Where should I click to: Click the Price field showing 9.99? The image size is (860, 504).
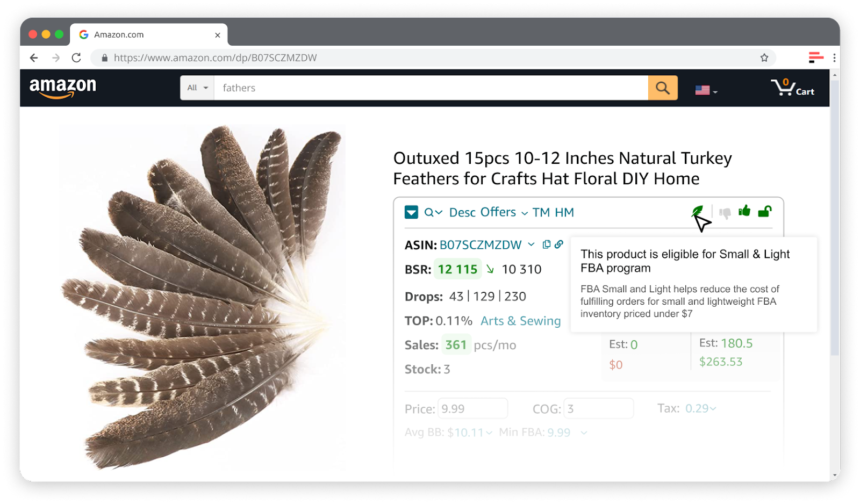(x=472, y=408)
